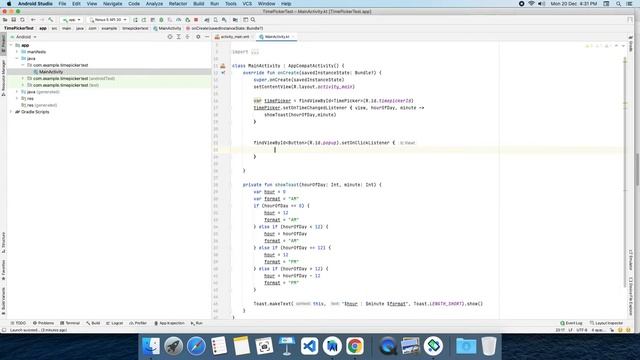Open the Nexus 5 API 30 device dropdown
640x360 pixels.
pyautogui.click(x=108, y=20)
